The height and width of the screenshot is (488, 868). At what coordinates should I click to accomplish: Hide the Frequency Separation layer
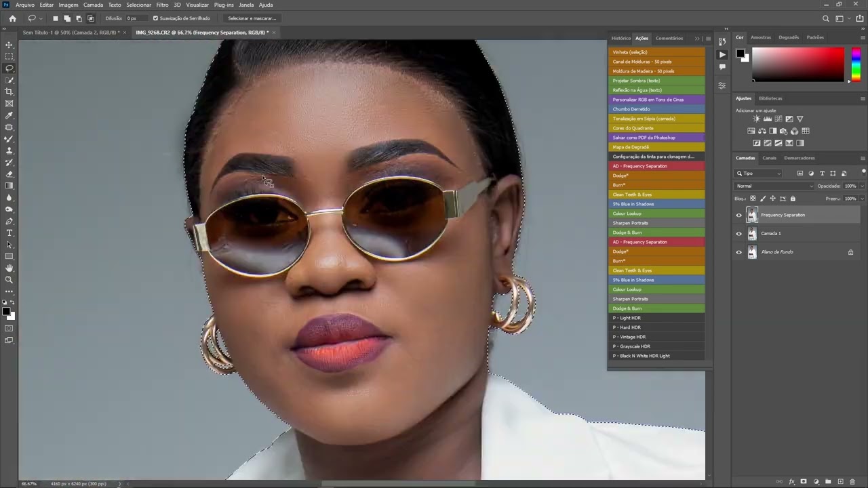point(739,215)
